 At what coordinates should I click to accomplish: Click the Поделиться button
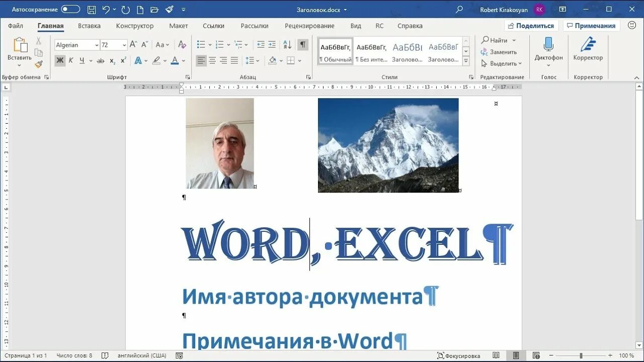(x=531, y=25)
